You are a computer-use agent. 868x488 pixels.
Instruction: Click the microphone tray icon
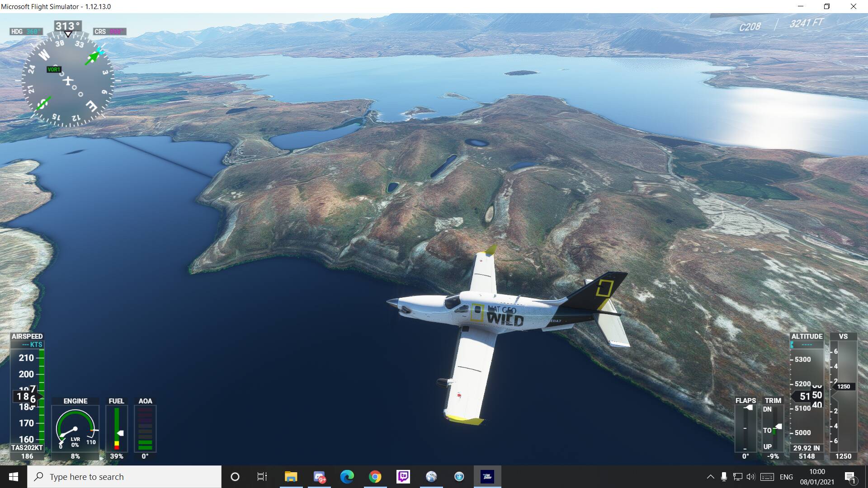724,477
